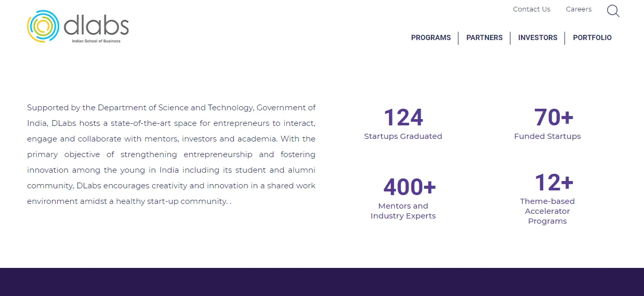Click the Theme-based Accelerator Programs caption
This screenshot has width=644, height=296.
(x=547, y=211)
